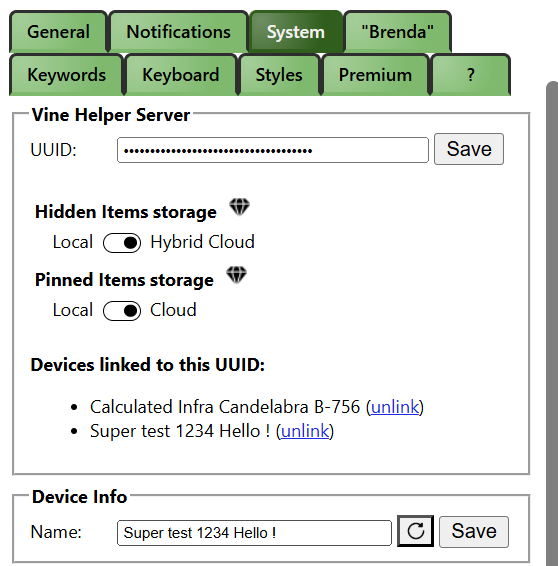
Task: Click the refresh icon next to device name
Action: pyautogui.click(x=415, y=531)
